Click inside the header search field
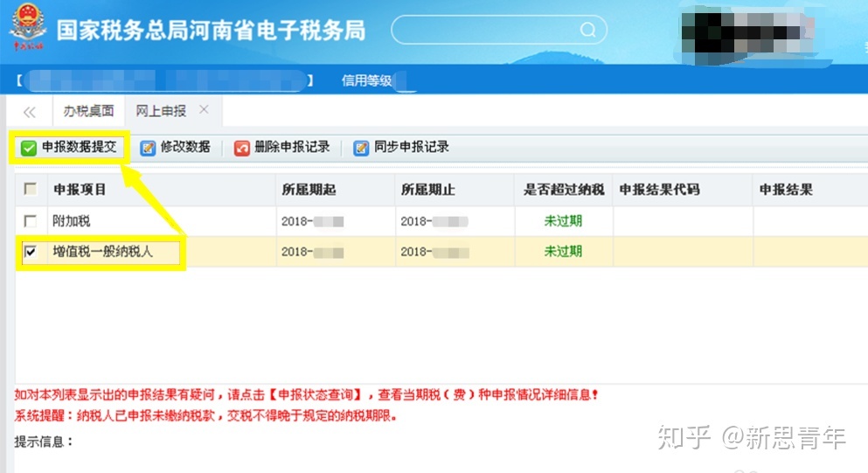The image size is (868, 473). click(x=485, y=30)
